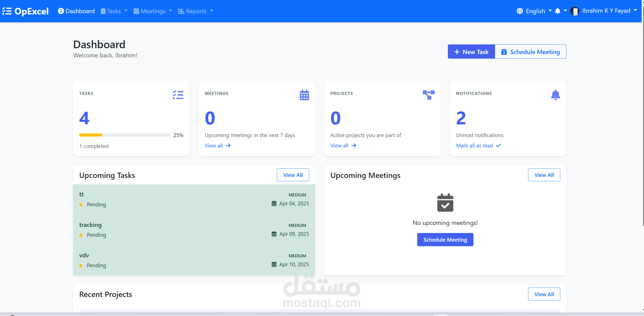
Task: Click the user avatar picture
Action: click(574, 11)
